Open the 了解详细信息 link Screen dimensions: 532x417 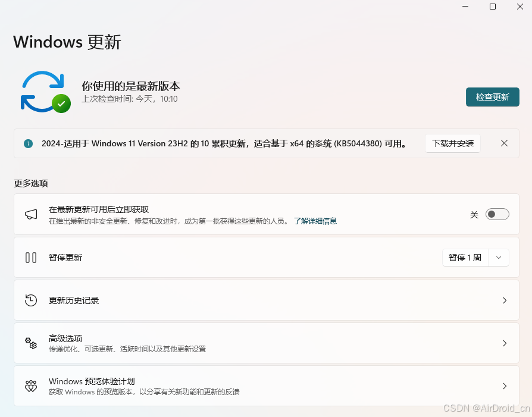coord(315,221)
